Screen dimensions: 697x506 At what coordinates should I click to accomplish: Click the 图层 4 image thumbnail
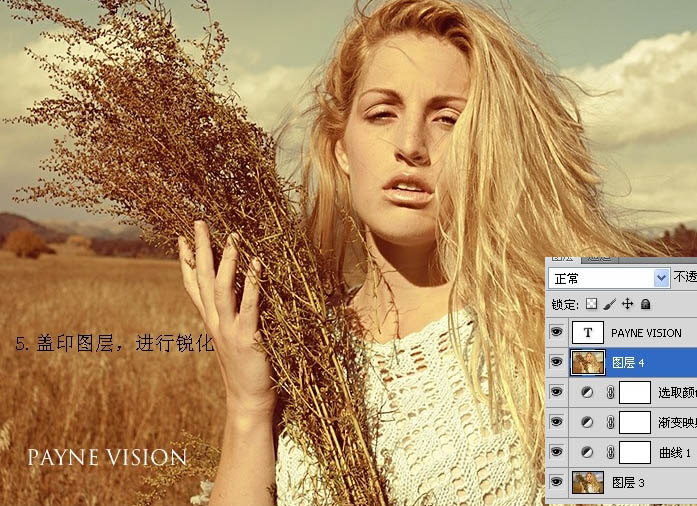click(586, 363)
